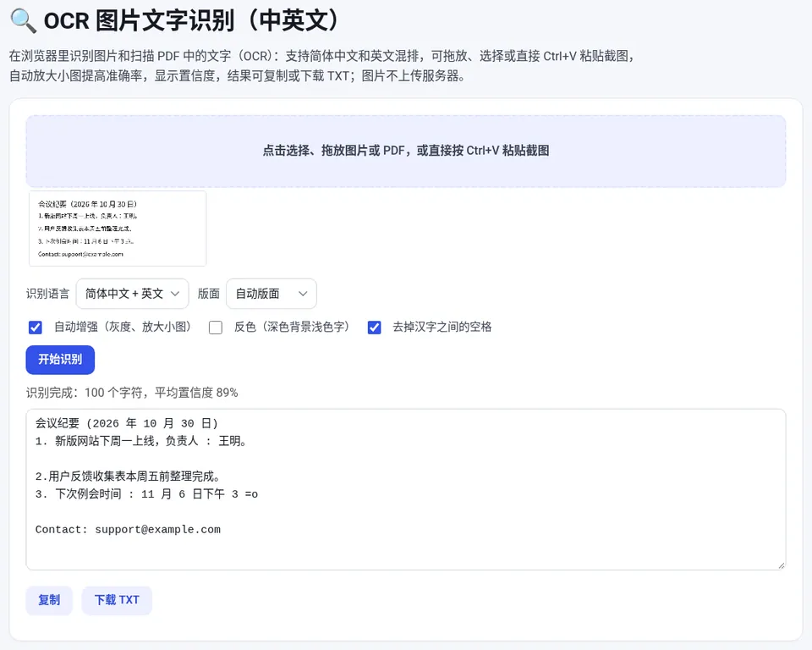Screen dimensions: 812x650
Task: Click the result line starting 1. 新版网站下周一上线
Action: coord(141,441)
